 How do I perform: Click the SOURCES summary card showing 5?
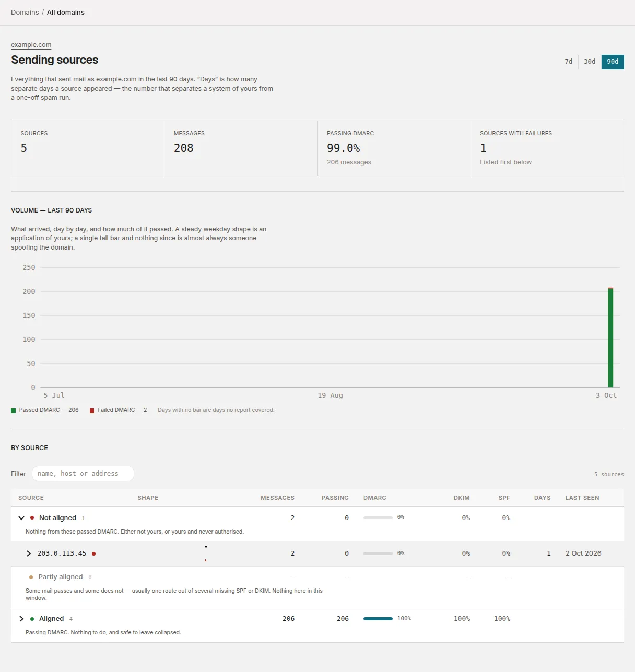pos(88,149)
